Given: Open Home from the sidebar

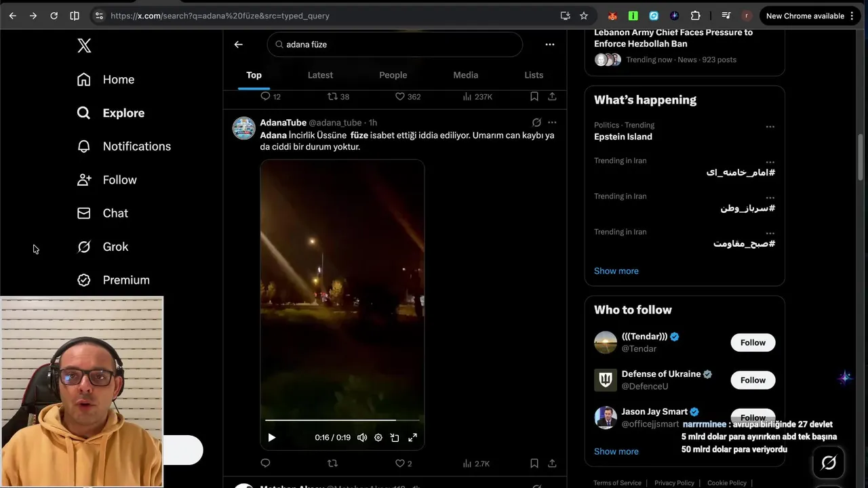Looking at the screenshot, I should pos(106,79).
